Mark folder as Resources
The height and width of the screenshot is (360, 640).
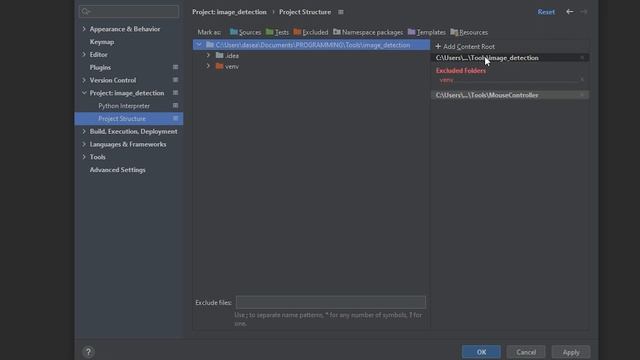click(469, 32)
